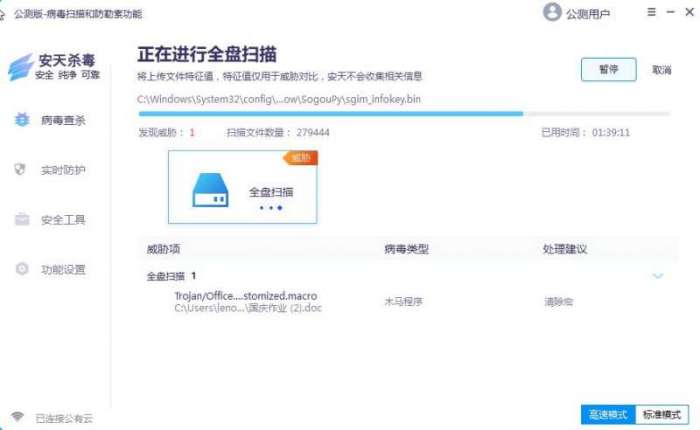Select the 全盘扫描 scan card
Viewport: 700px width, 430px height.
[x=242, y=187]
